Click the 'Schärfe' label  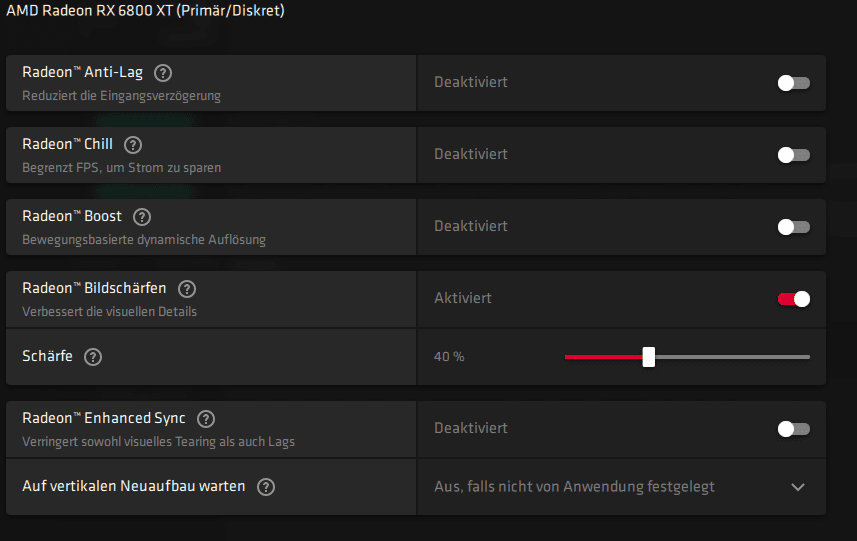tap(48, 356)
